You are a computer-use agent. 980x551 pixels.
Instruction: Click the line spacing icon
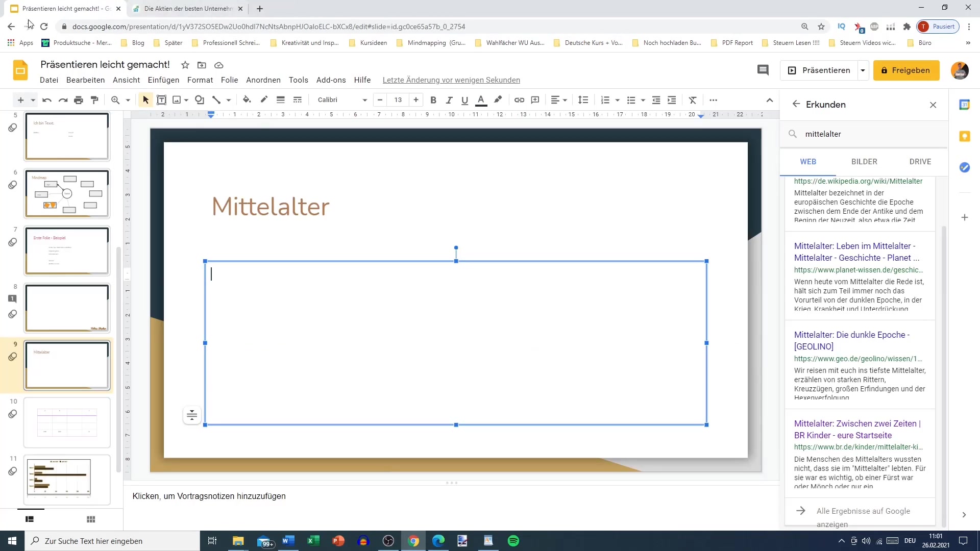pos(583,100)
